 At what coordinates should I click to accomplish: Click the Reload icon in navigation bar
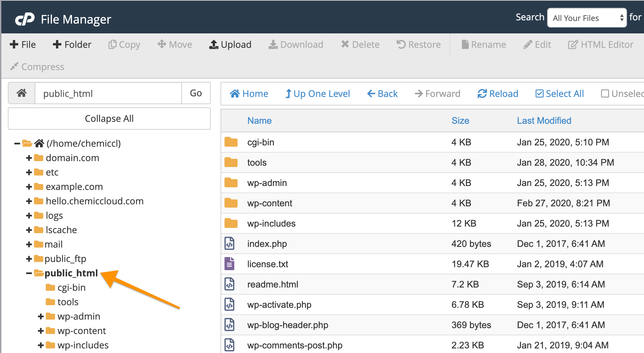482,94
